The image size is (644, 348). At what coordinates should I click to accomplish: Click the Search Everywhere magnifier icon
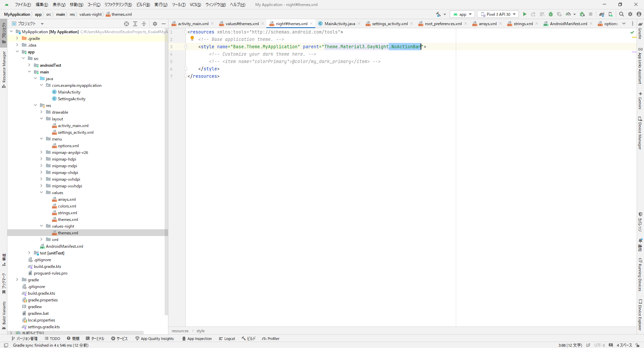point(621,14)
